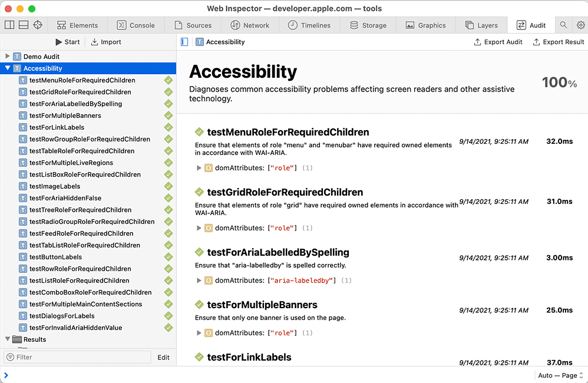This screenshot has width=588, height=383.
Task: Select the Audit tab
Action: pos(531,25)
